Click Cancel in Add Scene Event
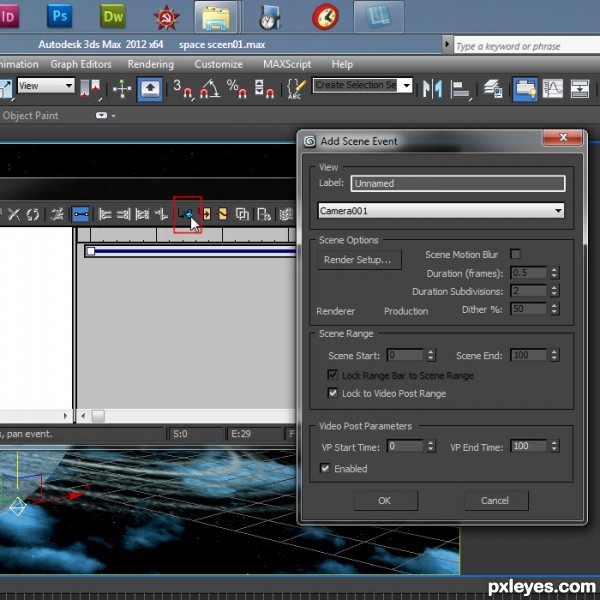Viewport: 600px width, 600px height. tap(496, 501)
